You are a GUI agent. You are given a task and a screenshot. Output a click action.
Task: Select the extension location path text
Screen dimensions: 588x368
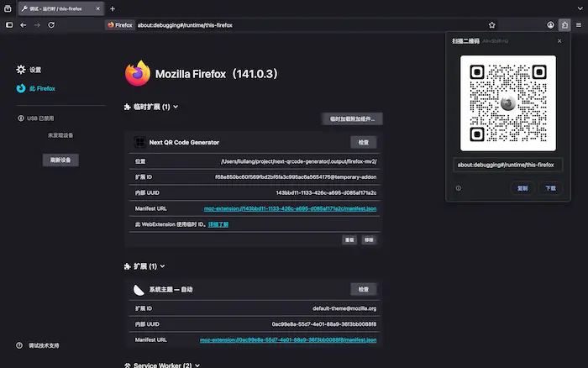tap(298, 161)
